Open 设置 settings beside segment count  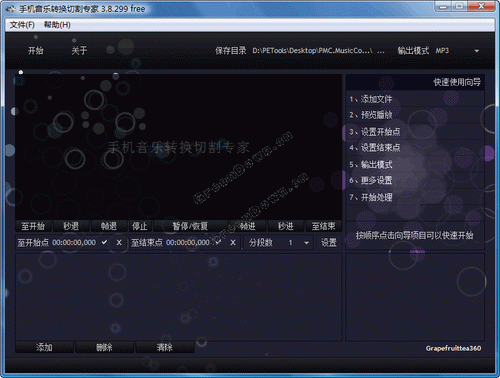(328, 242)
